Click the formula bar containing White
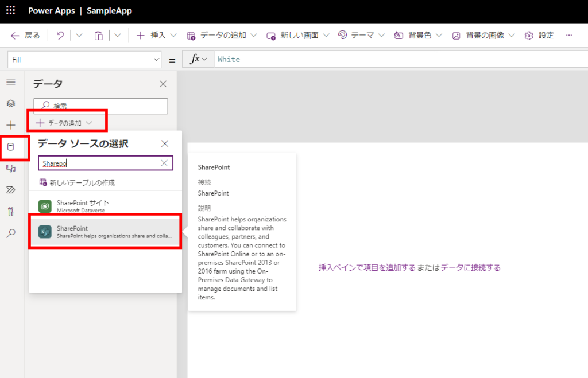The height and width of the screenshot is (378, 588). [x=401, y=59]
